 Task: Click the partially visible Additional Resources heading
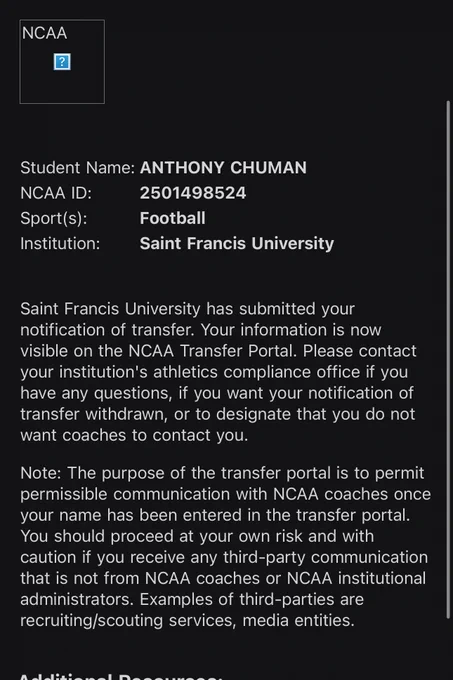click(x=121, y=676)
